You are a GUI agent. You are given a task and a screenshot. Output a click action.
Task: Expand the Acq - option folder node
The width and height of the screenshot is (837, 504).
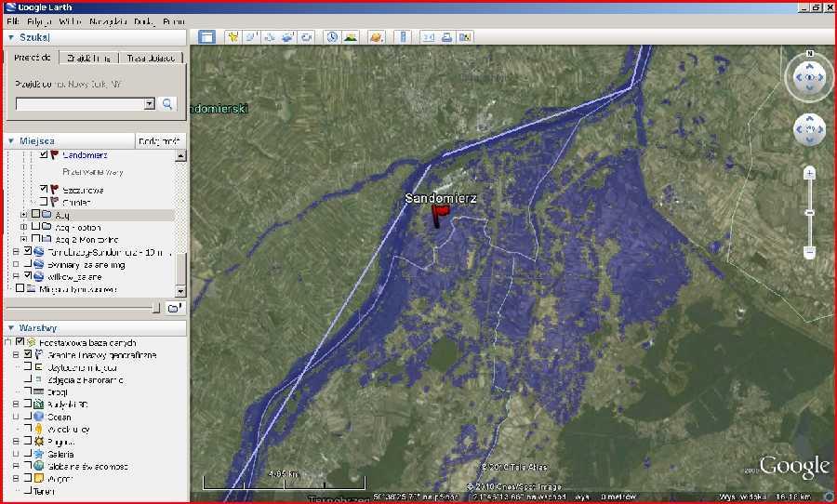point(23,227)
